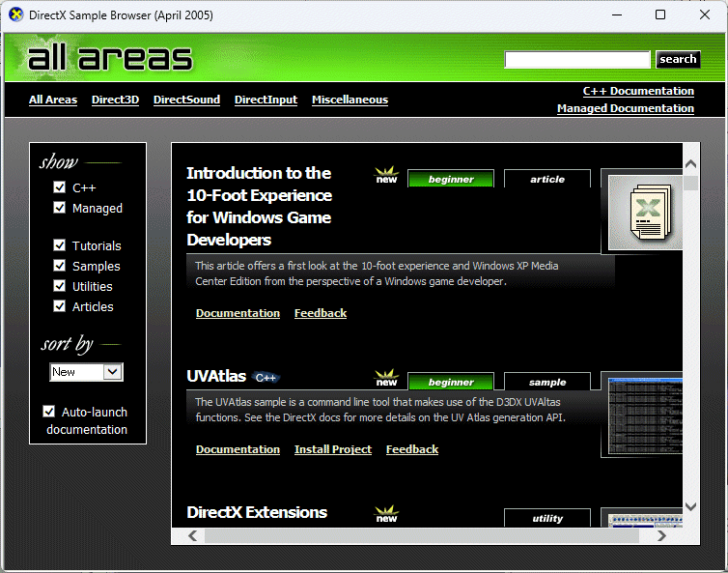Open Managed Documentation link
The image size is (728, 573).
point(626,108)
